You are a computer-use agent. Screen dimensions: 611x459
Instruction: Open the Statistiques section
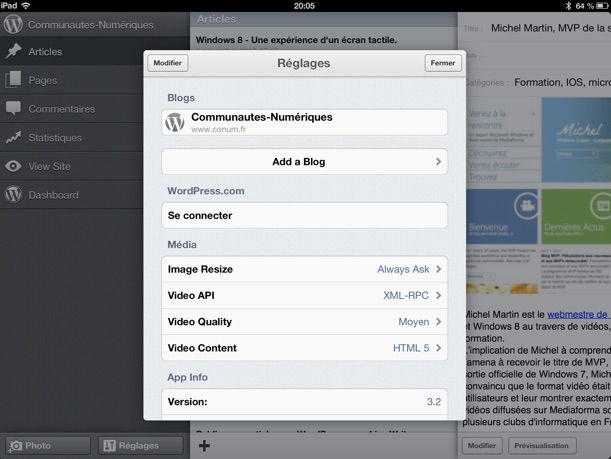72,138
